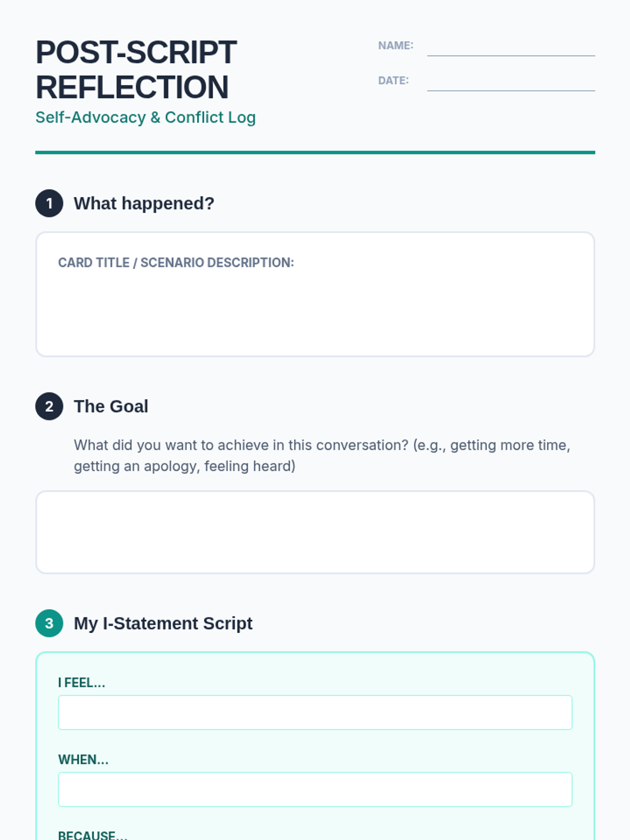Select the POST-SCRIPT REFLECTION title
Screen dimensions: 630x840
(136, 70)
